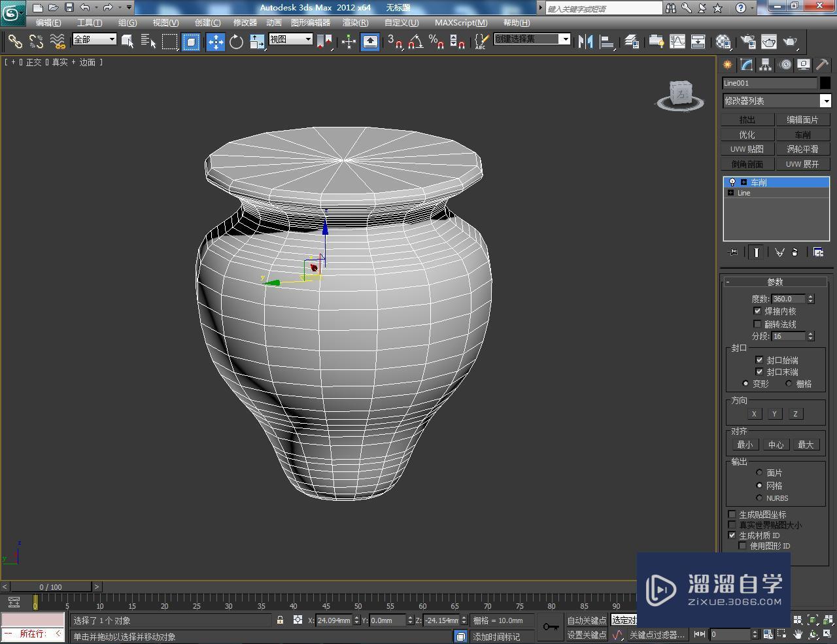Toggle the Weld Core checkbox
The image size is (837, 644).
pos(757,311)
